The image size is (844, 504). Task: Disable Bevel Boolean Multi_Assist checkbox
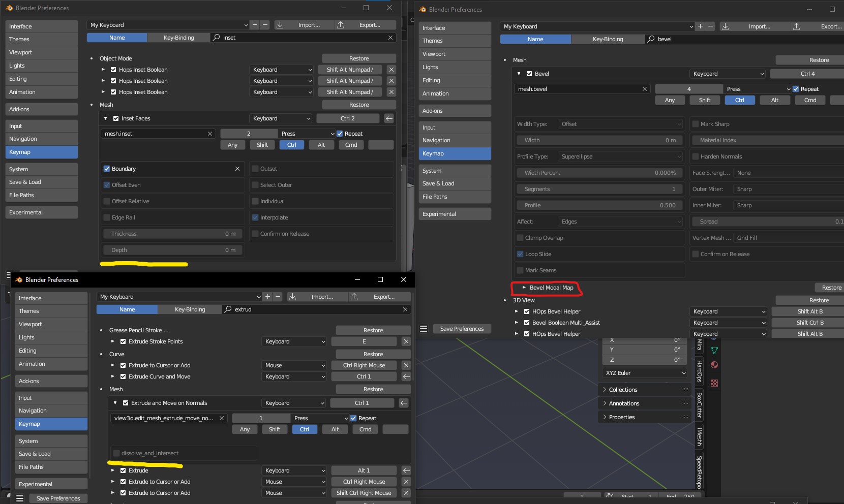click(x=527, y=323)
